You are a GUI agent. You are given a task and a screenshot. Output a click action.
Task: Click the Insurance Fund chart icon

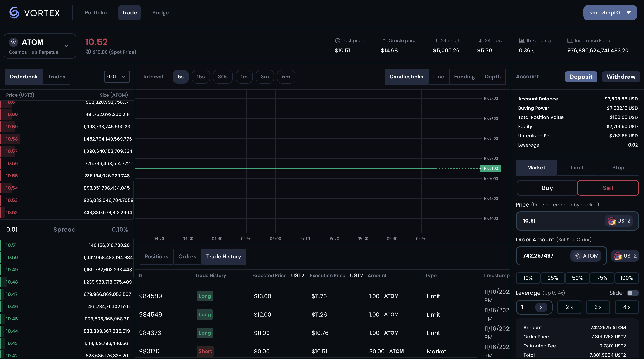tap(570, 40)
